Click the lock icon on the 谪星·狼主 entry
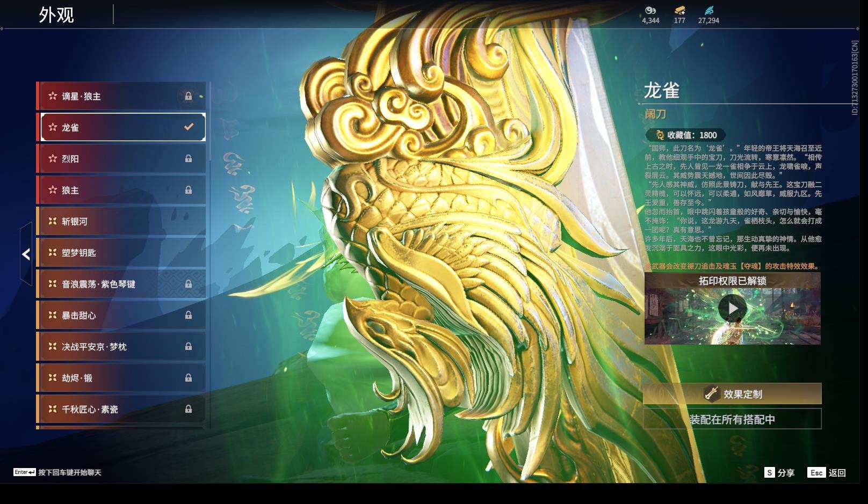 [189, 96]
